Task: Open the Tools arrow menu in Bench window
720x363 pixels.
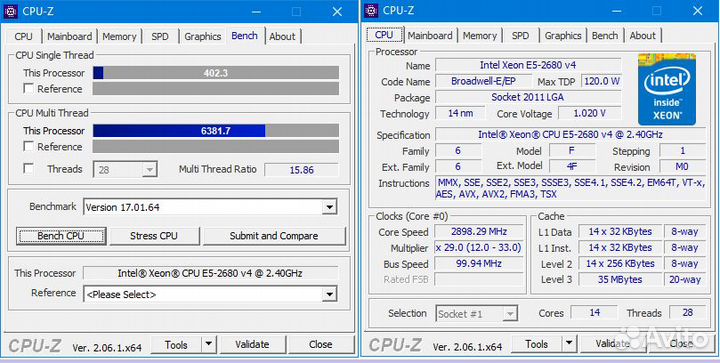Action: (x=209, y=344)
